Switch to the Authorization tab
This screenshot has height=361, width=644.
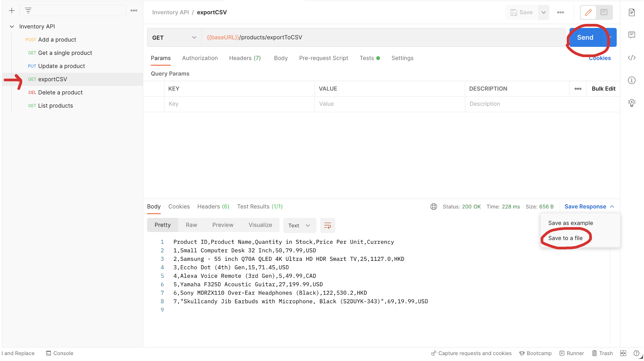point(200,58)
